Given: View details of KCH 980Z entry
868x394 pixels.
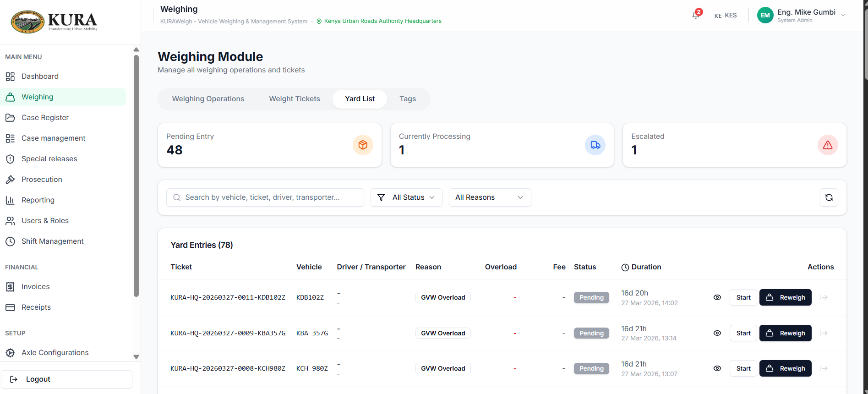Looking at the screenshot, I should [x=717, y=368].
